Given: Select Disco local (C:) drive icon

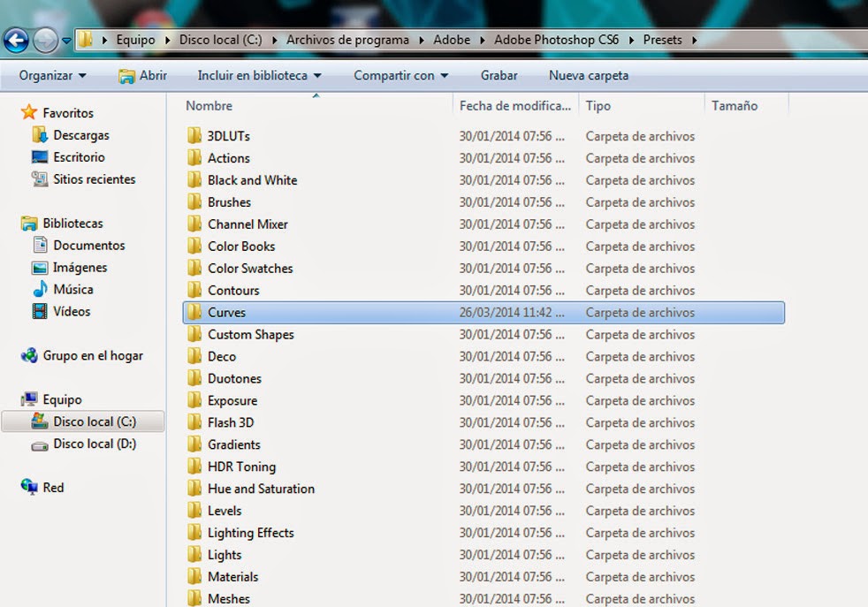Looking at the screenshot, I should tap(40, 421).
